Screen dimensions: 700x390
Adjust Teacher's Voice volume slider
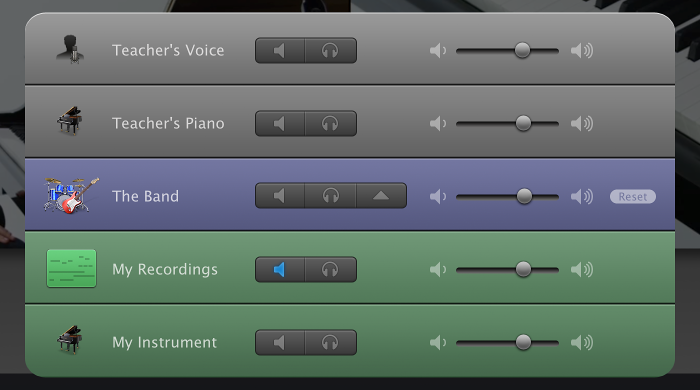[522, 50]
